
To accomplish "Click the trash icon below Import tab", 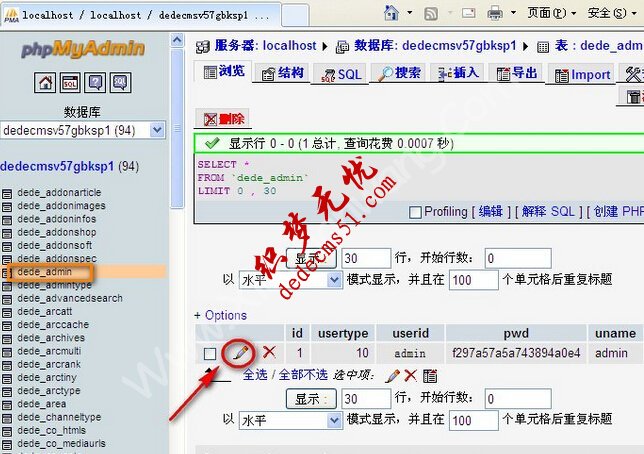I will click(634, 97).
